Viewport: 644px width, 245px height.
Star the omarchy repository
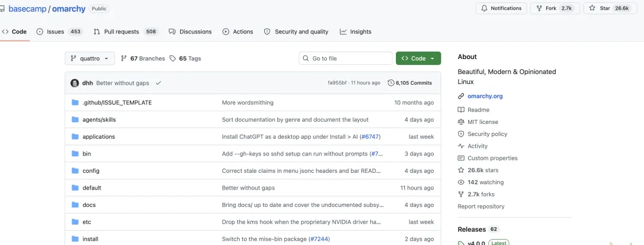pos(610,8)
